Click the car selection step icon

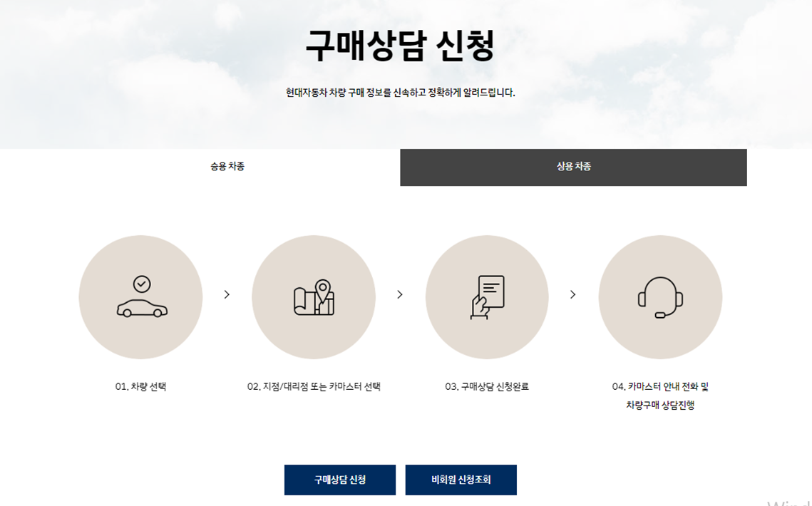(140, 296)
